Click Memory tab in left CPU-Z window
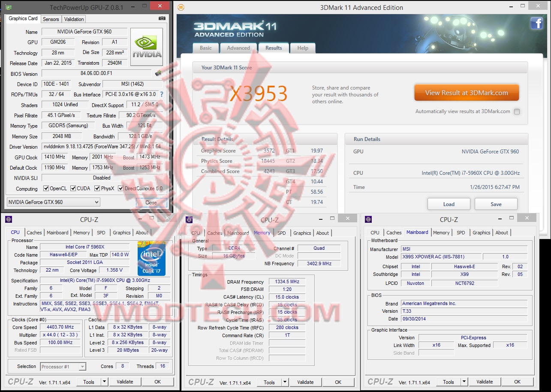Screen dimensions: 551x392 click(x=81, y=233)
